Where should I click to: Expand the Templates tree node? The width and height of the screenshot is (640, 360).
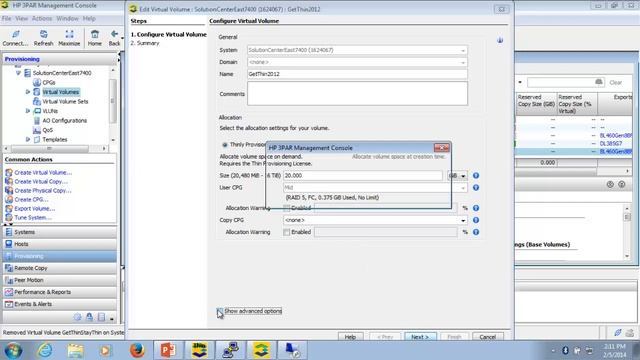28,140
